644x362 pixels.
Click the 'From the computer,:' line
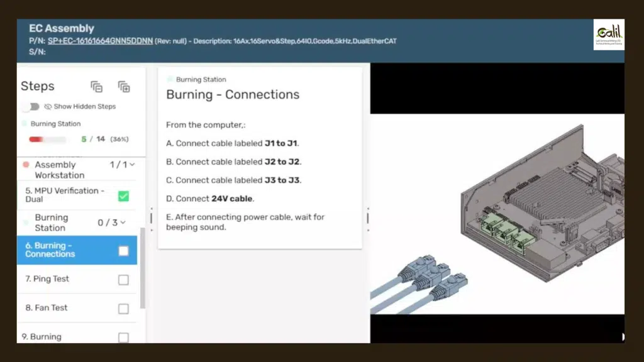pos(206,125)
